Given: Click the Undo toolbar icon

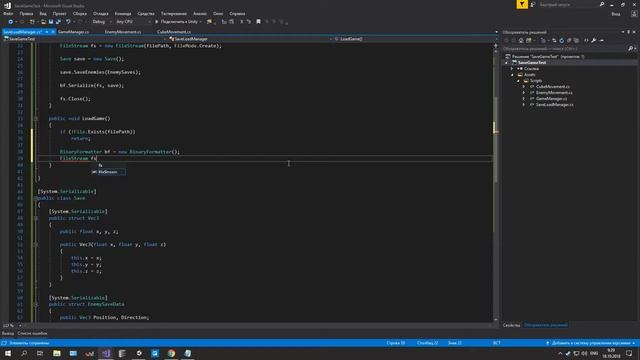Looking at the screenshot, I should coord(68,22).
